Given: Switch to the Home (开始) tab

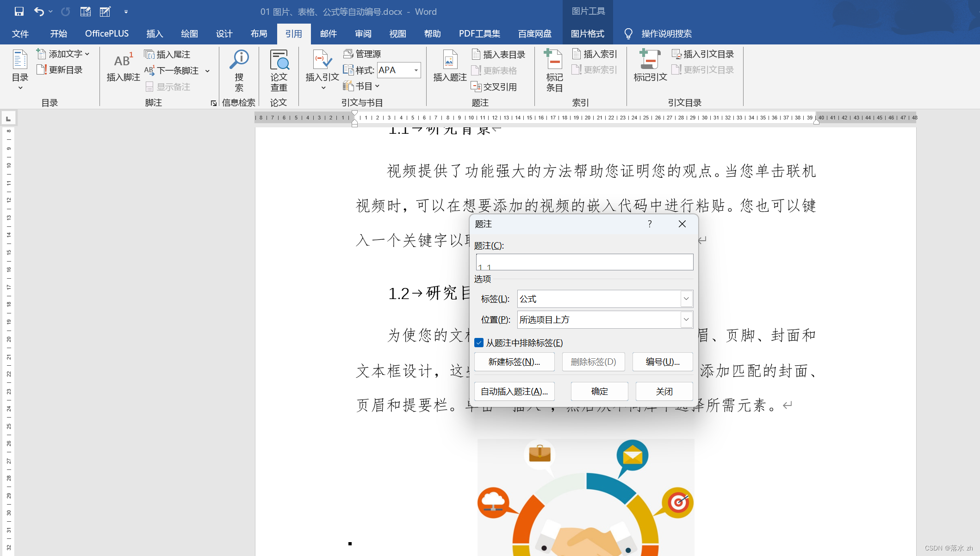Looking at the screenshot, I should coord(59,34).
